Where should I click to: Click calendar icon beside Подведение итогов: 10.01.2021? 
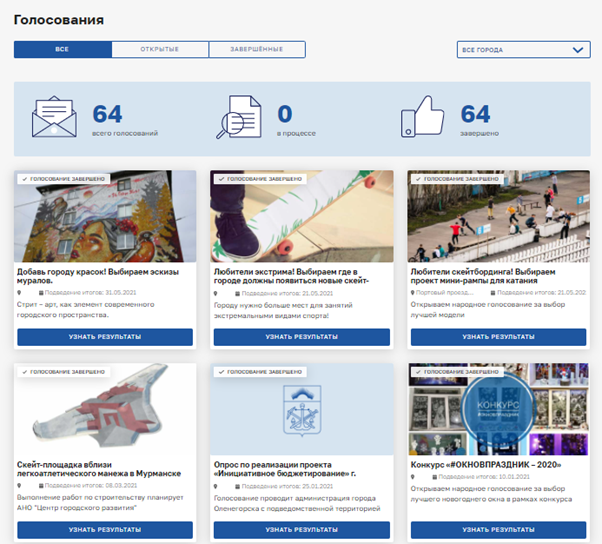[435, 477]
